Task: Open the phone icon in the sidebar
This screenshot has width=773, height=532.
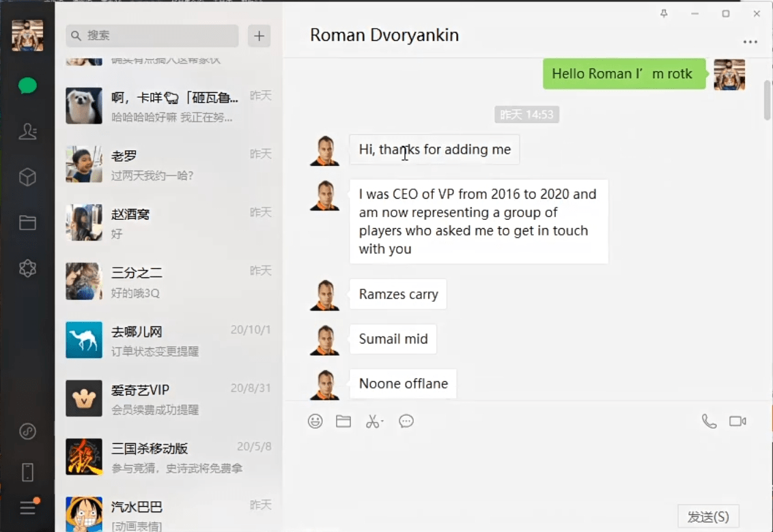Action: (27, 473)
